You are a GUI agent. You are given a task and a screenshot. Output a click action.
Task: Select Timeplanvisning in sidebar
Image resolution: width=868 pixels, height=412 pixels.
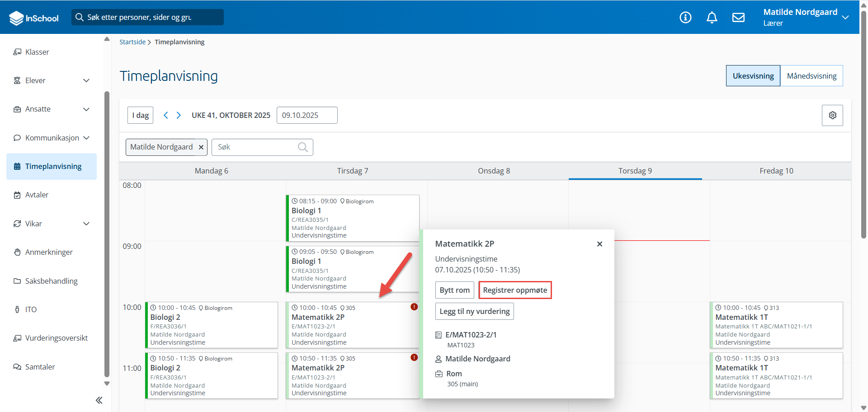[52, 166]
